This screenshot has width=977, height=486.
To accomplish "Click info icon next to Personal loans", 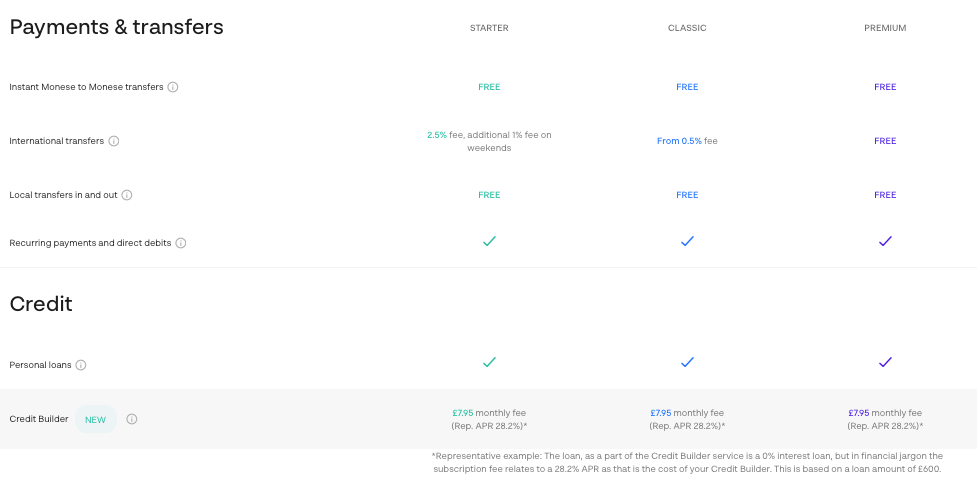I will pos(80,365).
